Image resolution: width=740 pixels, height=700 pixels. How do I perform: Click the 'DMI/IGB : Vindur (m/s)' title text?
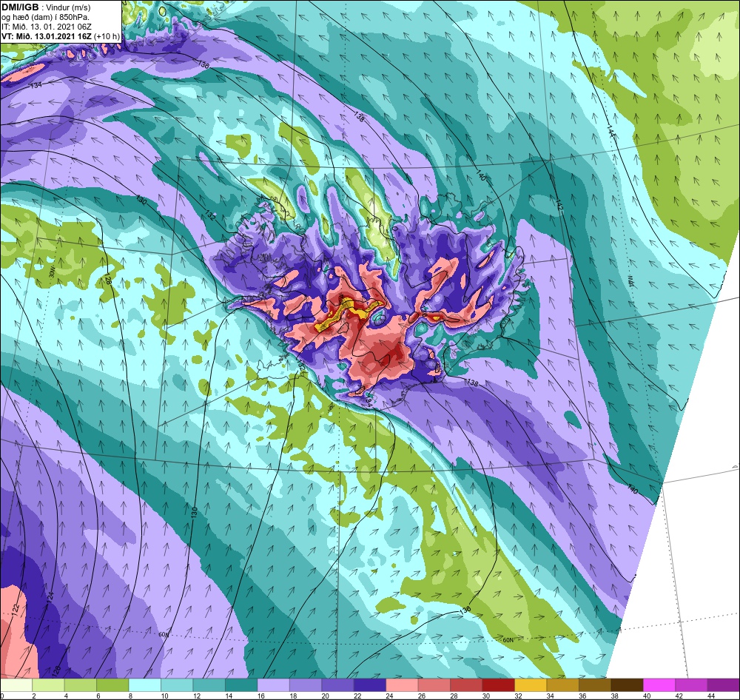pos(46,7)
